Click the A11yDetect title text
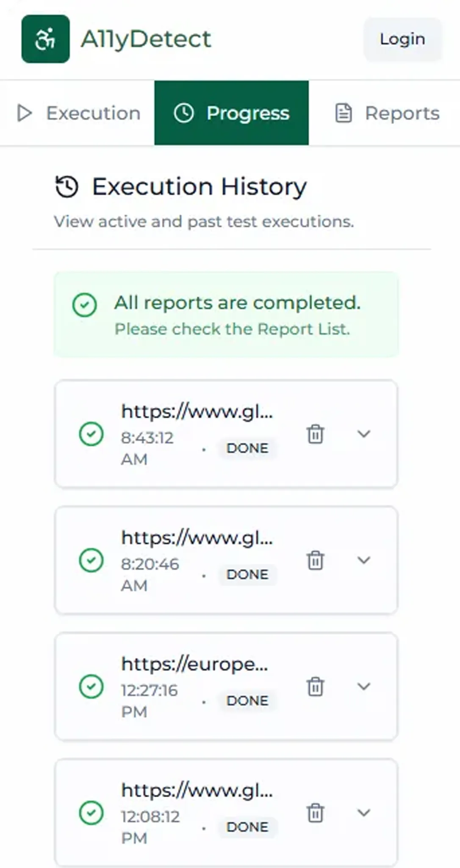Screen dimensions: 460x868 [146, 39]
